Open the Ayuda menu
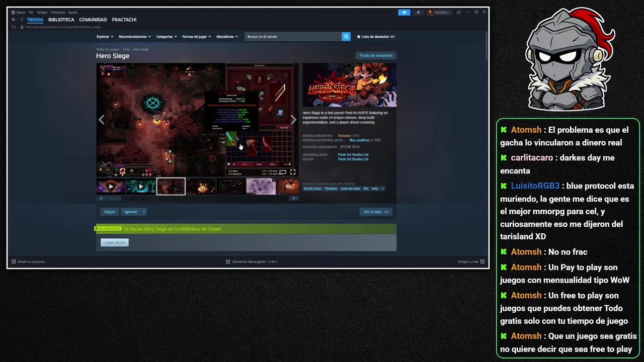 [x=73, y=12]
